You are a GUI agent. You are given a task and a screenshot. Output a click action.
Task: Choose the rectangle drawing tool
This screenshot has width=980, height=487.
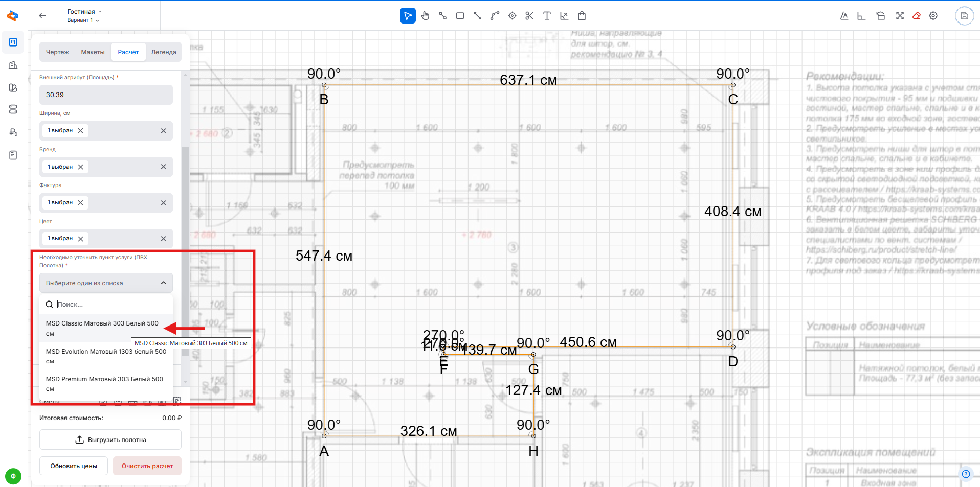[460, 16]
